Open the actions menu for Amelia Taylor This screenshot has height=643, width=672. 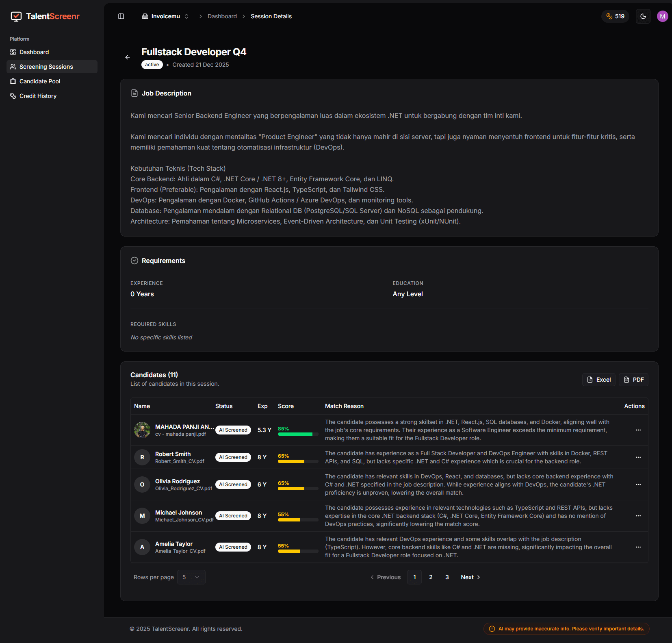pos(638,547)
